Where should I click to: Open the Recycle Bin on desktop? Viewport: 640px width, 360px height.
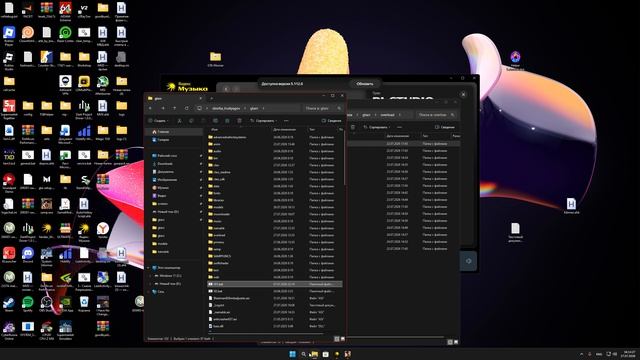(84, 304)
